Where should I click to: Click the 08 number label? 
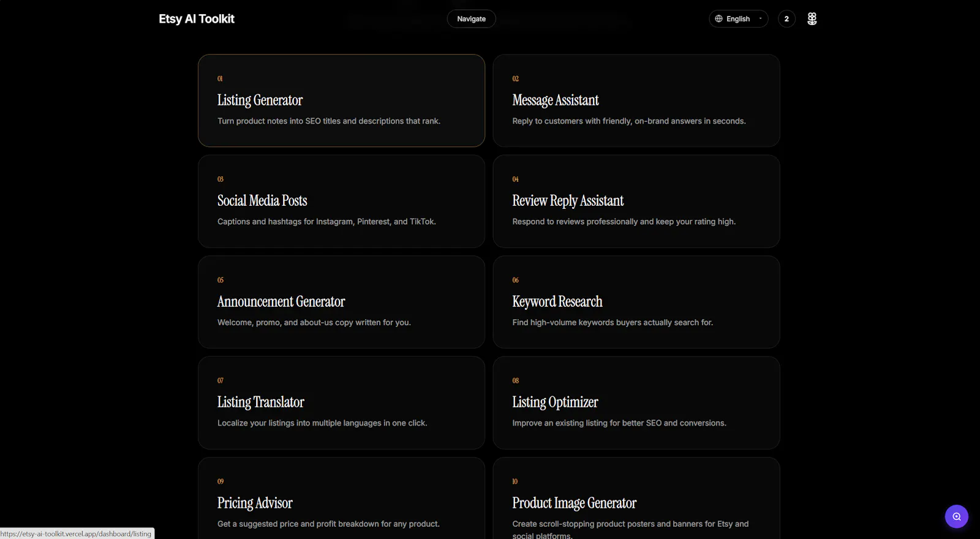pyautogui.click(x=516, y=381)
